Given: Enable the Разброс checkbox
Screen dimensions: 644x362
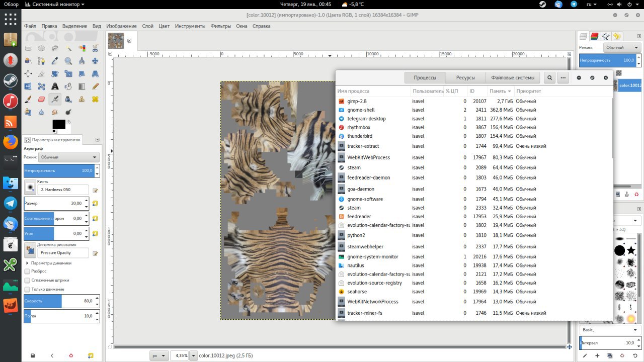Looking at the screenshot, I should point(27,271).
